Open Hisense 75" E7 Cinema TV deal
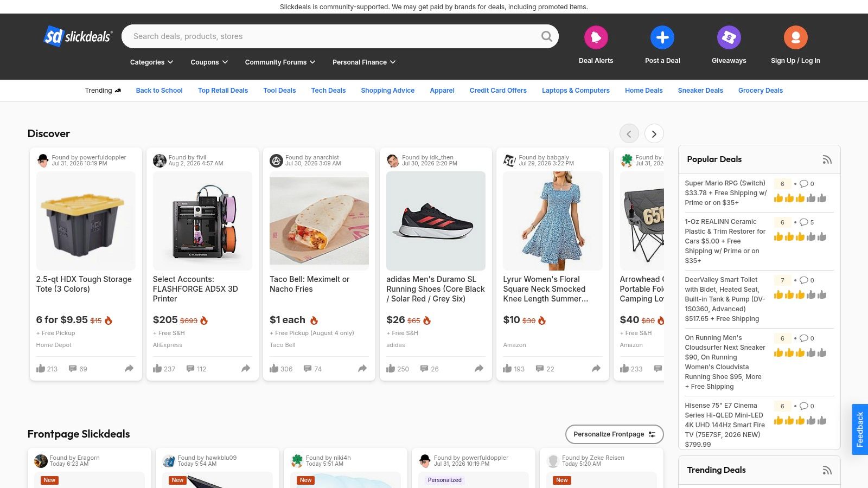Image resolution: width=868 pixels, height=488 pixels. (725, 425)
